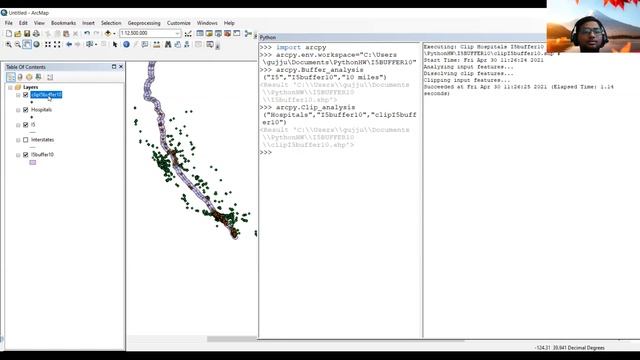640x360 pixels.
Task: Open the Windows menu
Action: point(207,23)
